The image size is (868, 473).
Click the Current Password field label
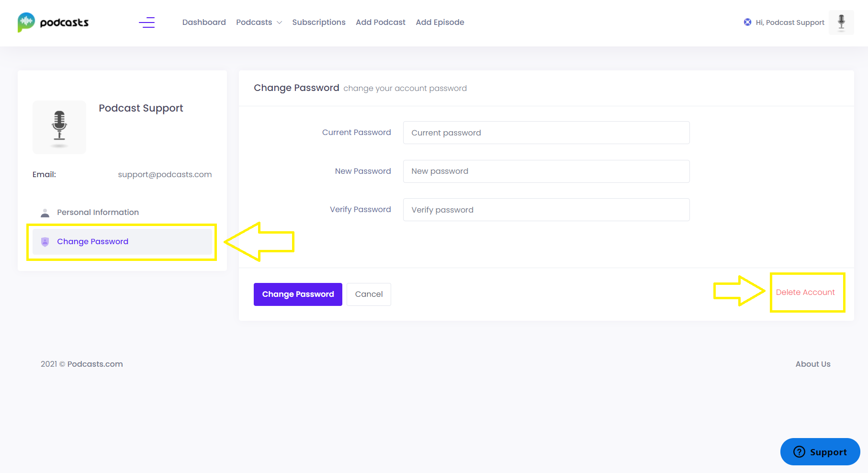(x=356, y=132)
